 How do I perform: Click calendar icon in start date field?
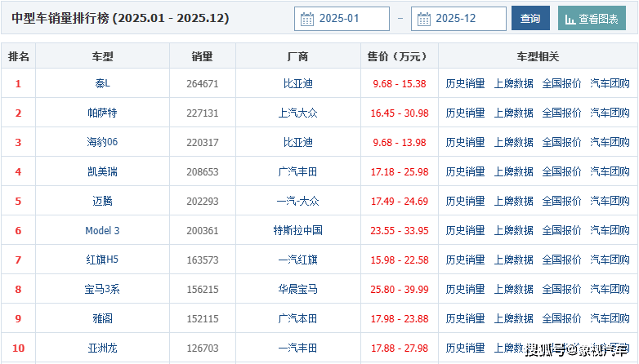pos(307,19)
